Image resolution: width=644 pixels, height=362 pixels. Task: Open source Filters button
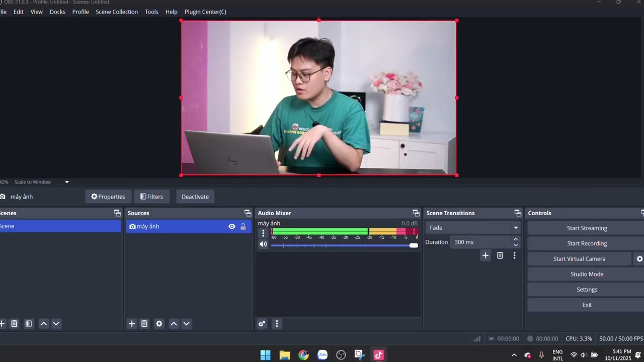pos(152,197)
